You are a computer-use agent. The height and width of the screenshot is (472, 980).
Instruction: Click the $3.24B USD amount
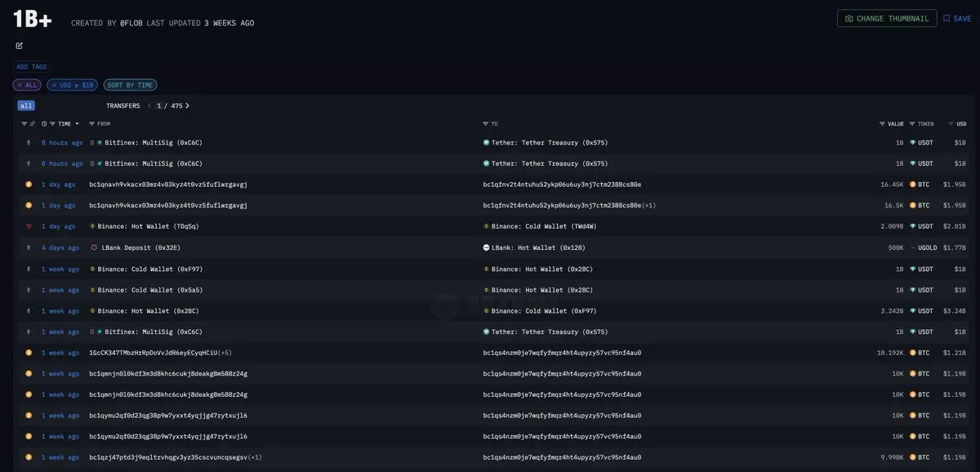coord(955,310)
